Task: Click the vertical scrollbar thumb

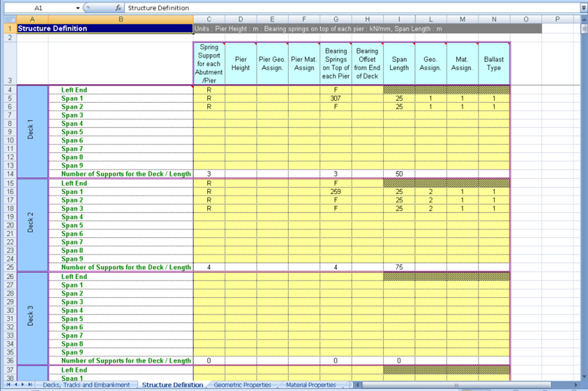Action: (x=584, y=29)
